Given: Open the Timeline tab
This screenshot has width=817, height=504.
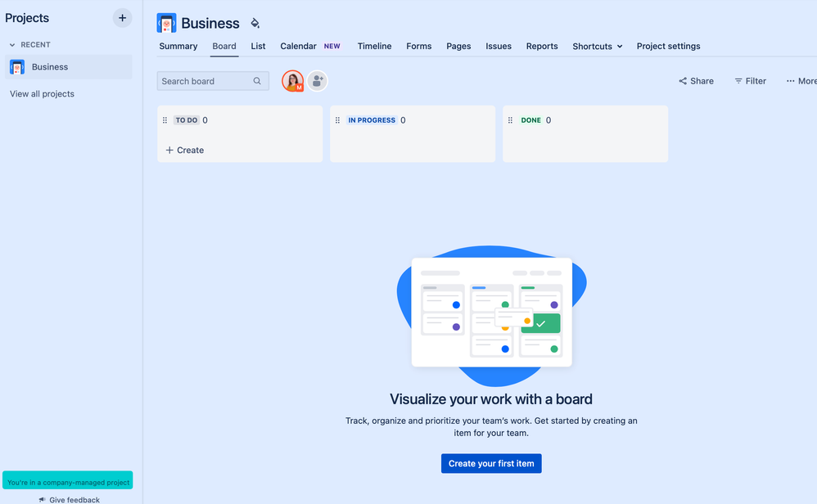Looking at the screenshot, I should pos(374,47).
